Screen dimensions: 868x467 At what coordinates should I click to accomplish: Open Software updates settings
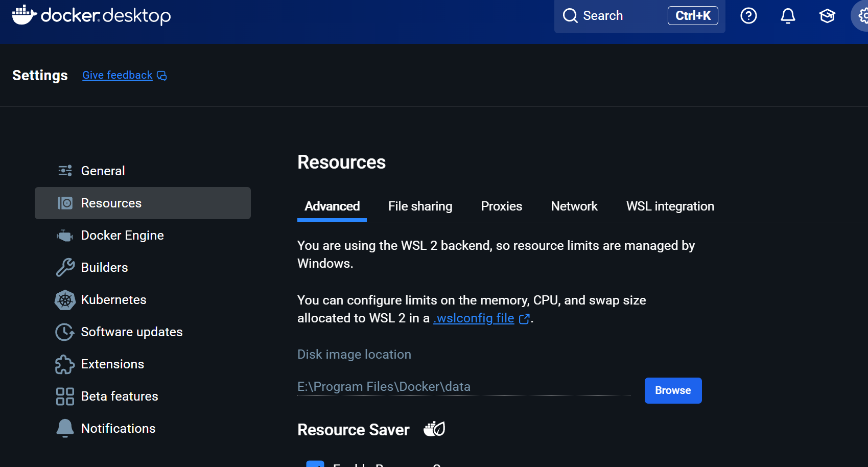143,332
